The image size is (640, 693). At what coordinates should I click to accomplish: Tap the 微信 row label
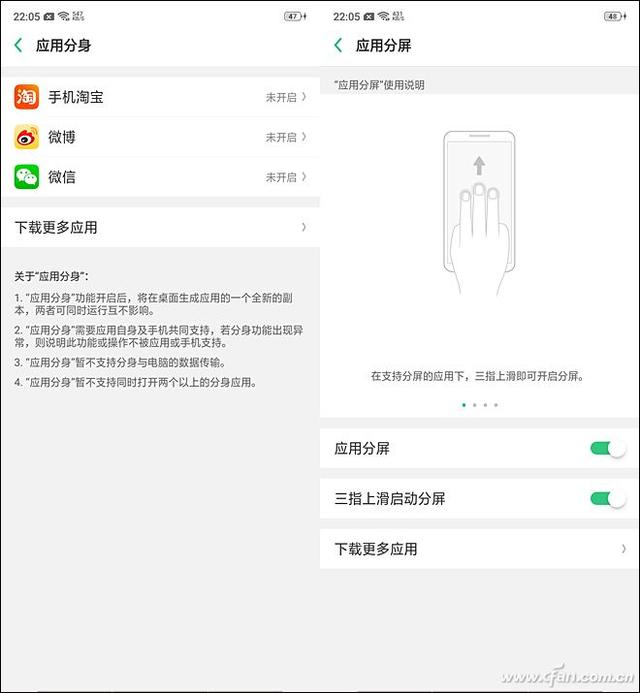click(62, 177)
